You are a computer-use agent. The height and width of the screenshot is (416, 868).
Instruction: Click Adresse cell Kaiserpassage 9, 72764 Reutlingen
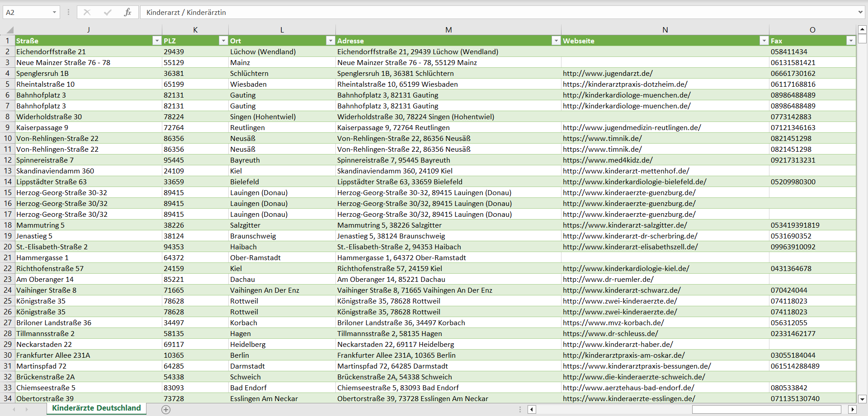[x=448, y=127]
